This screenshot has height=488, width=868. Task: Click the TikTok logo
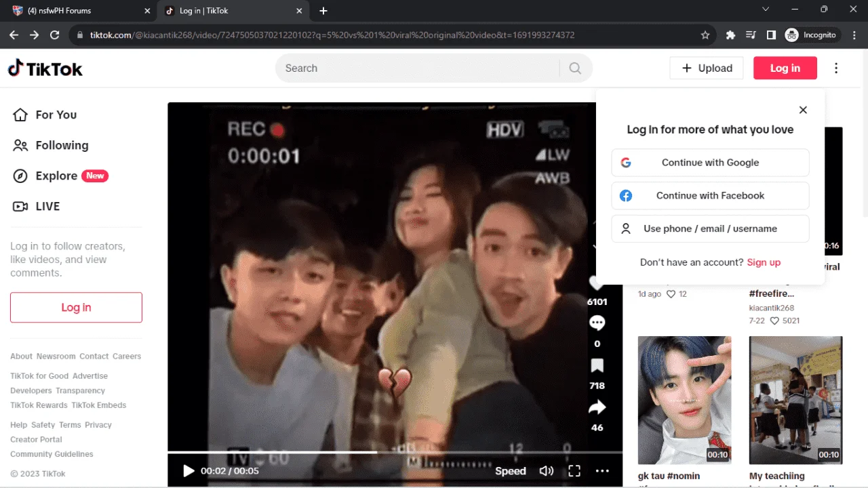pos(45,68)
